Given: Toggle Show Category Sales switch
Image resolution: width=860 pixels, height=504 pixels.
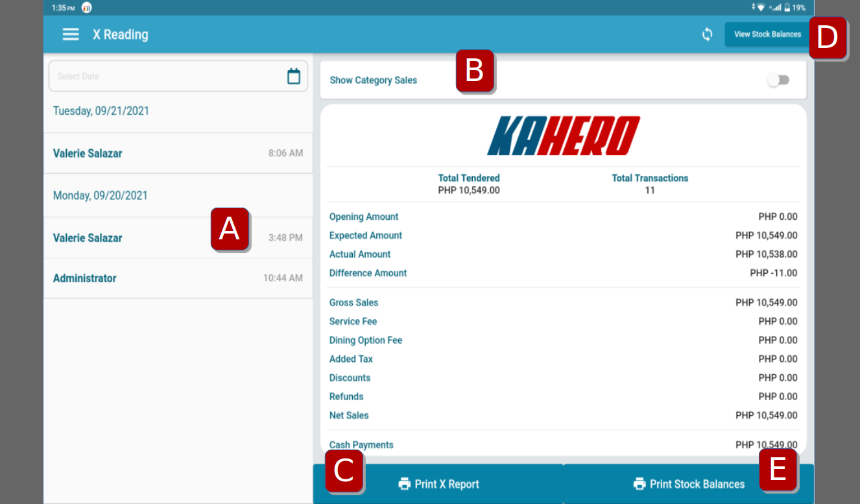Looking at the screenshot, I should [x=778, y=80].
